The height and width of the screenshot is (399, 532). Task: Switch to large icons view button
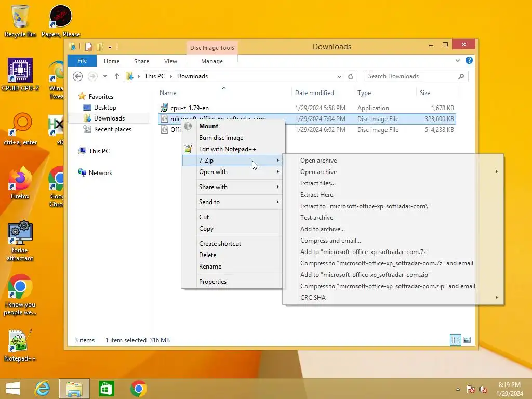coord(467,340)
